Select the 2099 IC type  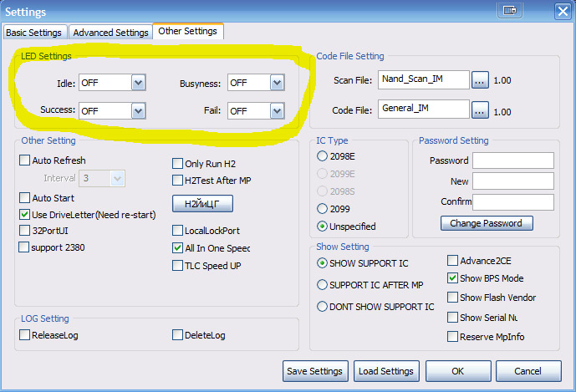pos(322,209)
